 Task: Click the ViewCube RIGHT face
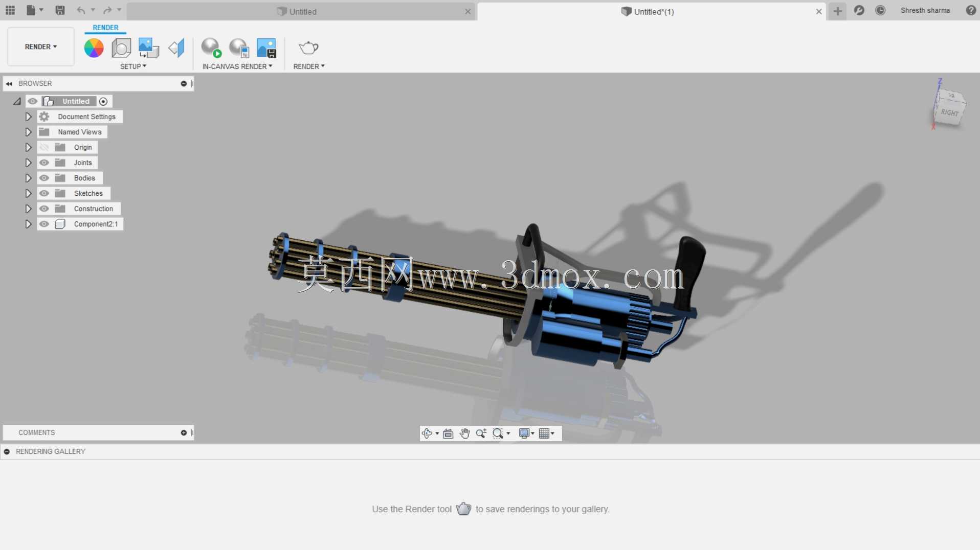tap(950, 112)
